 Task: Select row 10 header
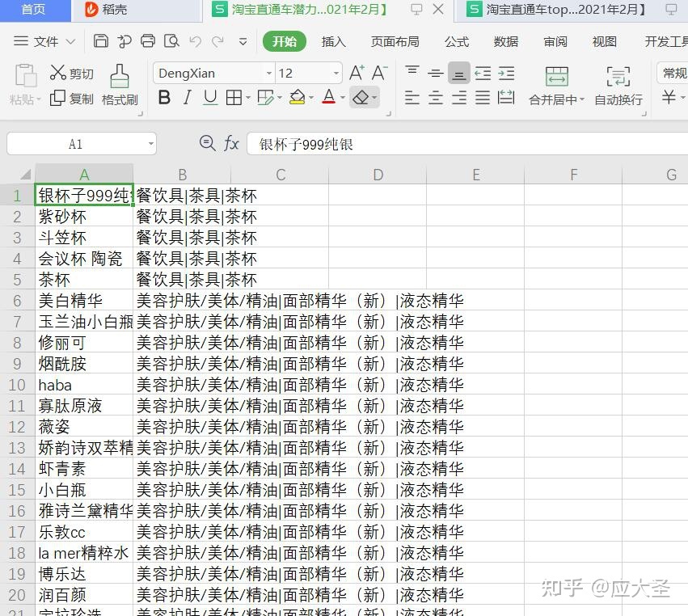(x=18, y=385)
